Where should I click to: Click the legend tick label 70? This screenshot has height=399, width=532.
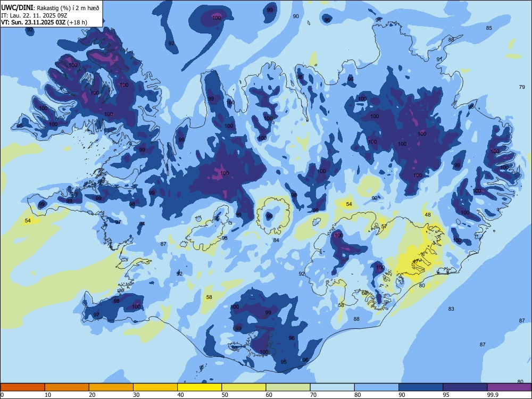pos(313,395)
